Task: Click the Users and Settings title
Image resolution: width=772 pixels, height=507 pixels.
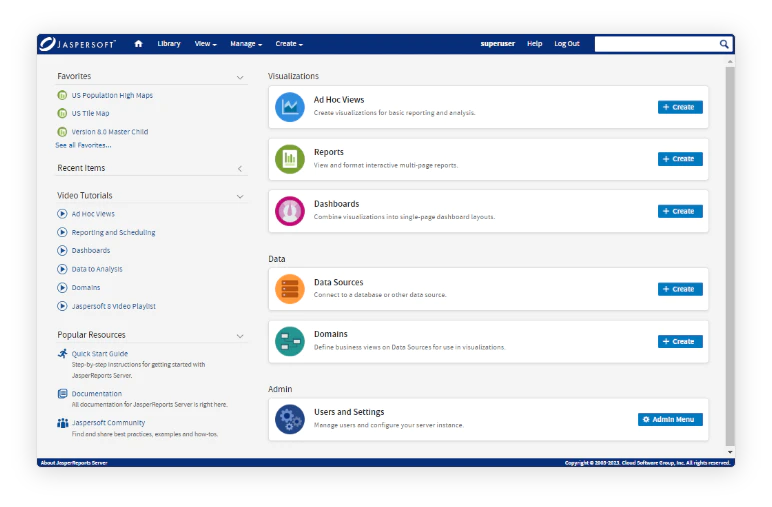Action: [349, 412]
